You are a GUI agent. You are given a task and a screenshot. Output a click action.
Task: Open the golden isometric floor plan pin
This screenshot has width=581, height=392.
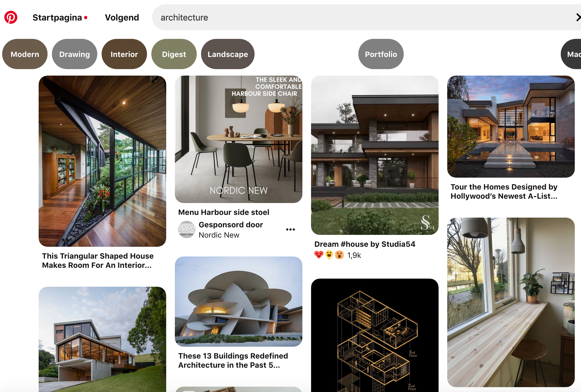pos(375,335)
